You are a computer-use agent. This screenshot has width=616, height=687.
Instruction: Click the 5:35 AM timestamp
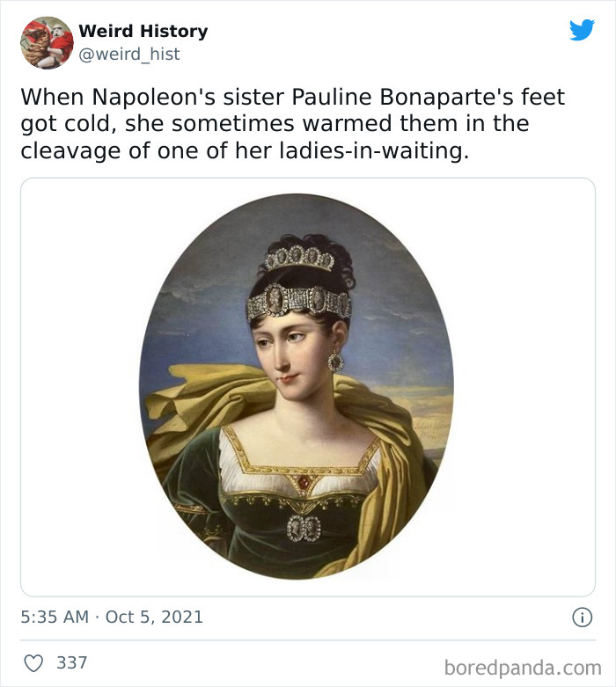pos(55,617)
